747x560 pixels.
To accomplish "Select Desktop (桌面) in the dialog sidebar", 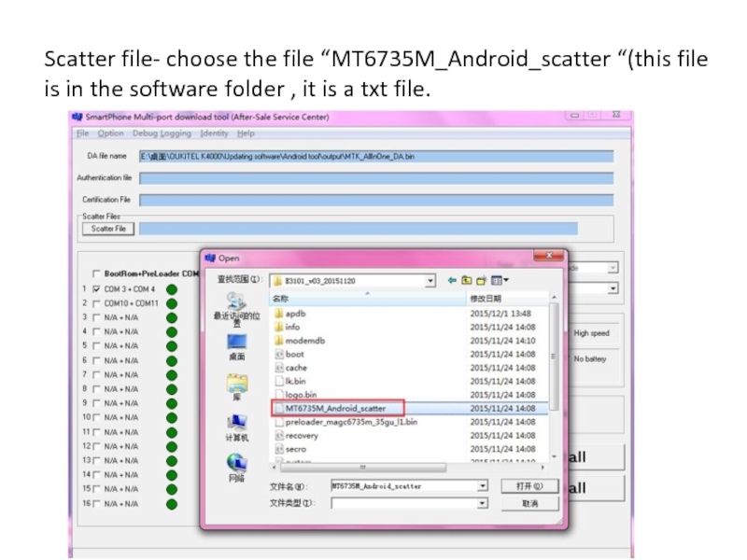I will click(x=237, y=347).
